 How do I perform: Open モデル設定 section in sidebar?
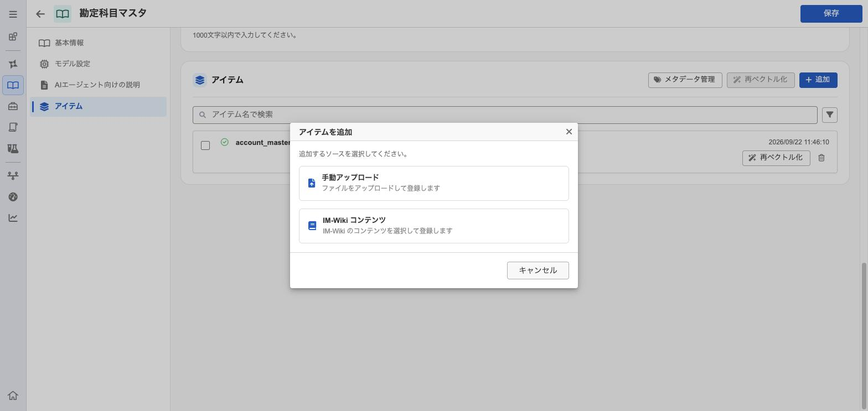point(99,64)
